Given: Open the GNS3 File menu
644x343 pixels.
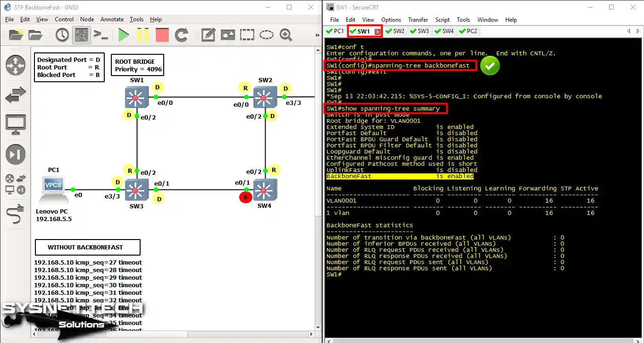Looking at the screenshot, I should pyautogui.click(x=9, y=19).
